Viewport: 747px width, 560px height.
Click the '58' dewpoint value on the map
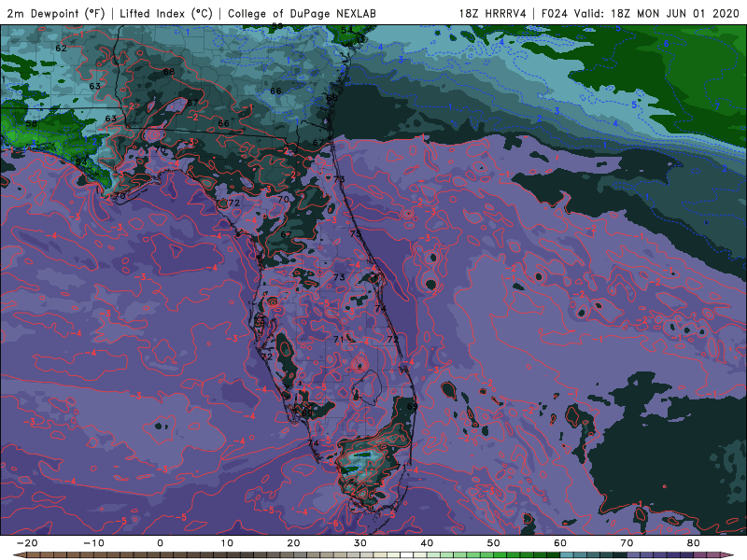click(x=31, y=123)
